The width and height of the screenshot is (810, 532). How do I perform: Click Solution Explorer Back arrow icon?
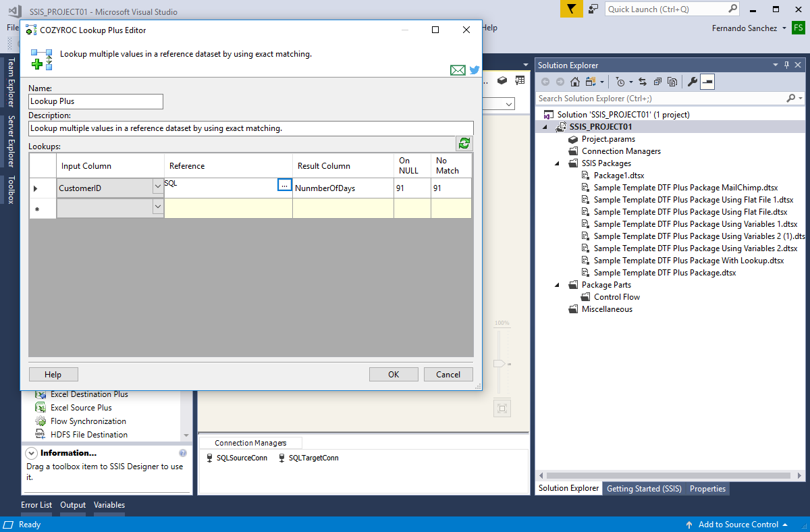(x=545, y=82)
